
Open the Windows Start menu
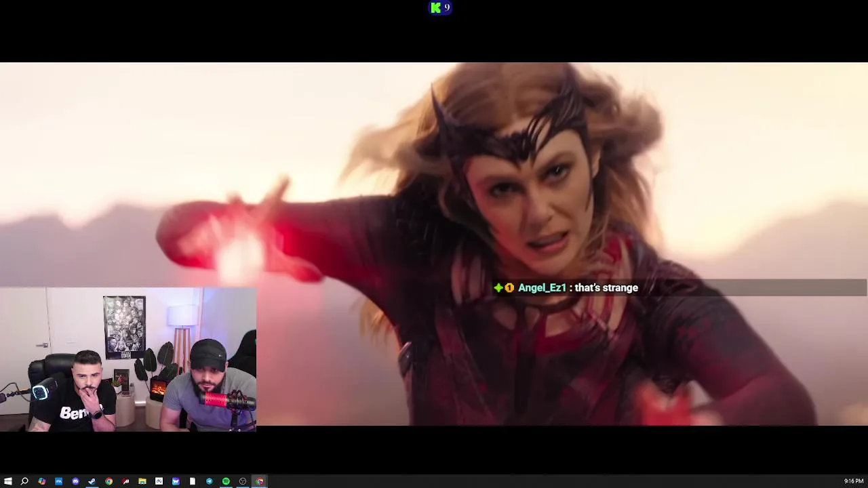(x=8, y=481)
